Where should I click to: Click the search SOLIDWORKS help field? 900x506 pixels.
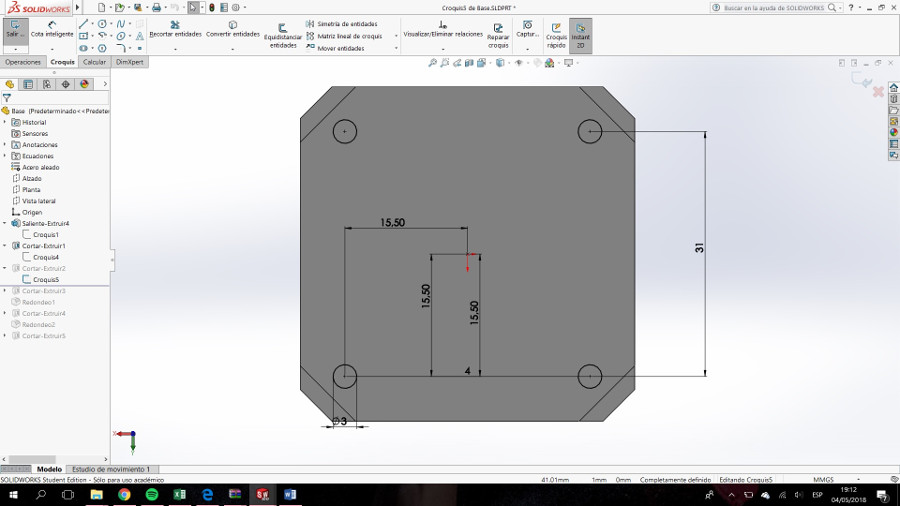(773, 7)
